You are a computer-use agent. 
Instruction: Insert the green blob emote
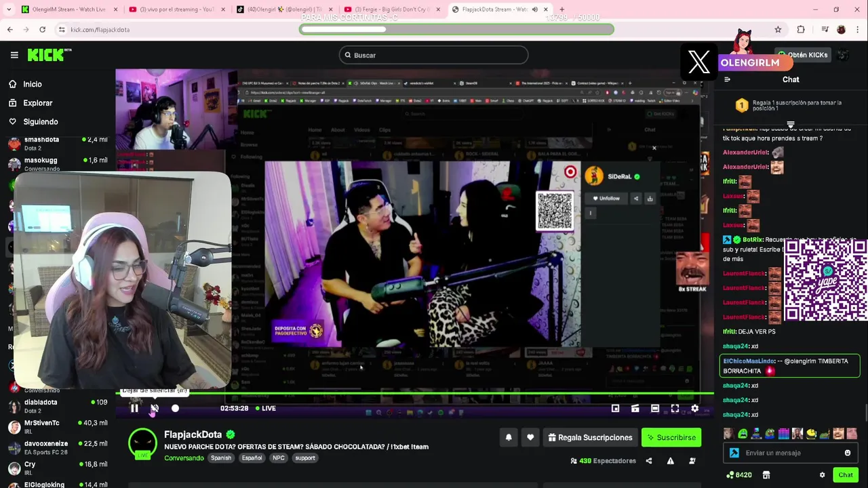click(743, 434)
